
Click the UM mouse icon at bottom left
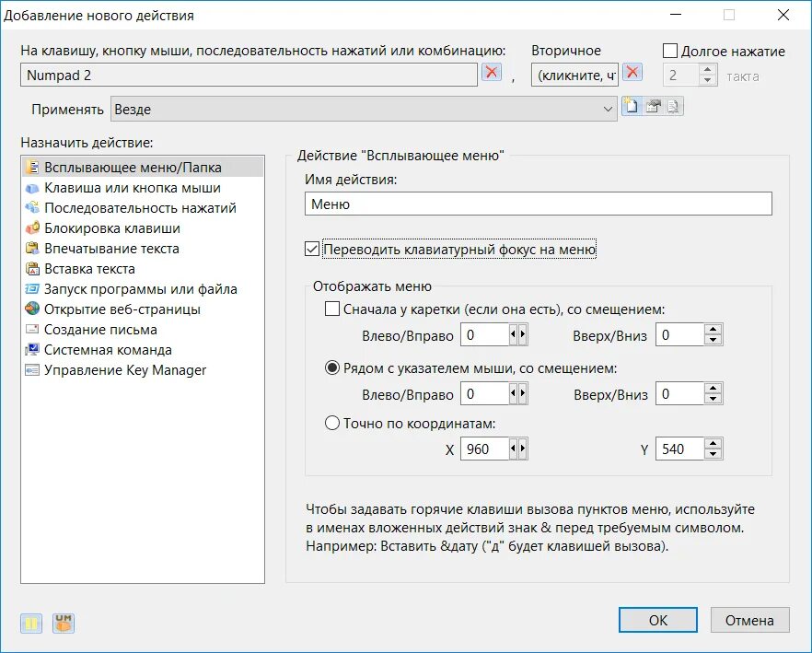coord(64,623)
